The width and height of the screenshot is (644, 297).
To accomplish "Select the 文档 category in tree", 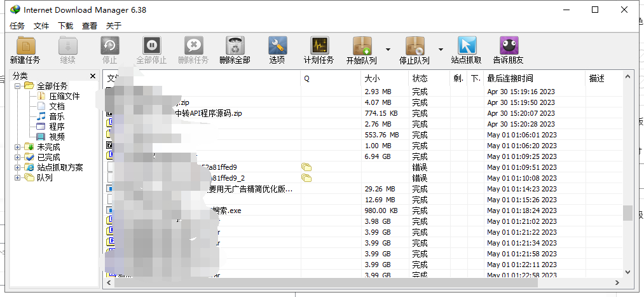I will [x=57, y=106].
